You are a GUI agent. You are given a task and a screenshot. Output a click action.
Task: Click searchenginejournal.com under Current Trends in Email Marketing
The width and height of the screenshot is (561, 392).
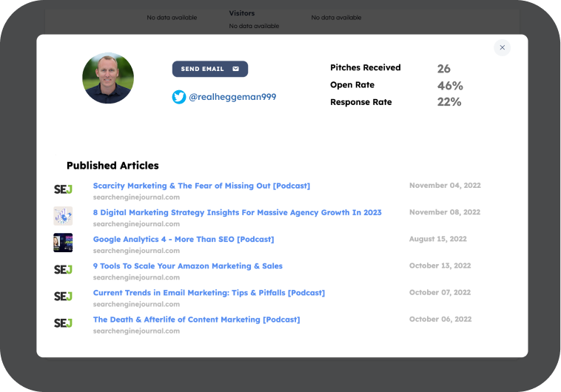[136, 305]
